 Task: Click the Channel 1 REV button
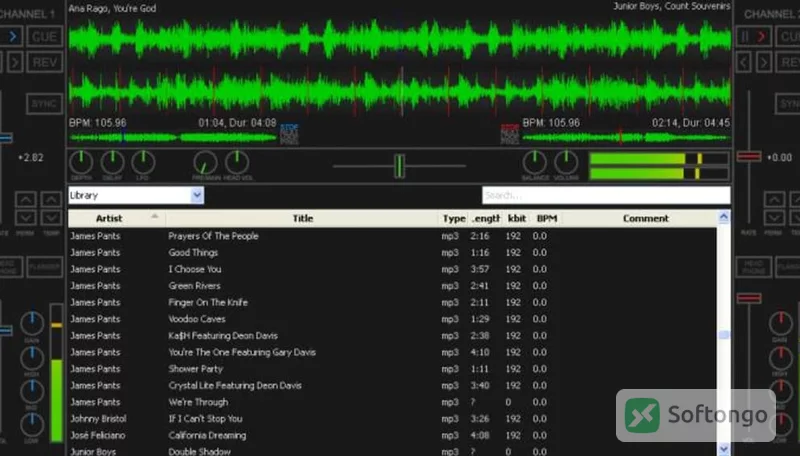45,62
